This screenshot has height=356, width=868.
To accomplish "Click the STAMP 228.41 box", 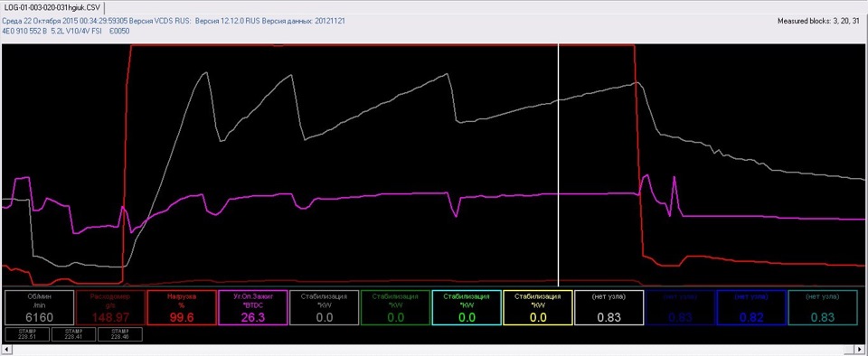I will [73, 334].
